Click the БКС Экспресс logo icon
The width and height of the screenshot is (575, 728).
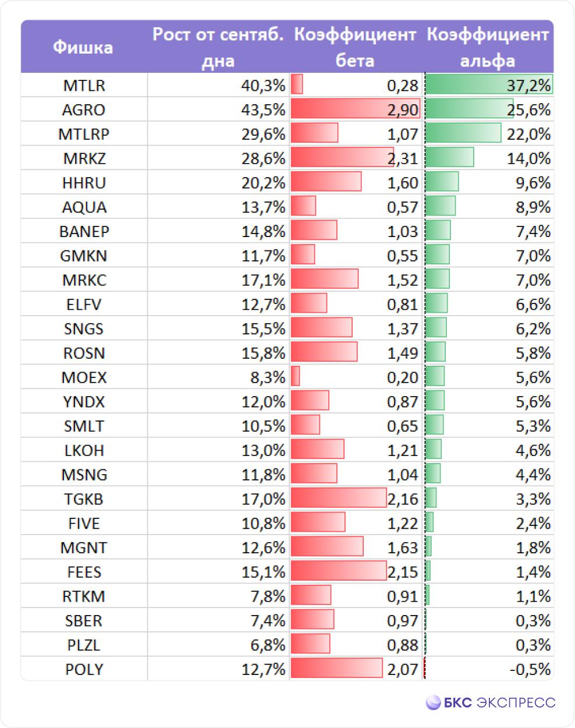point(434,702)
